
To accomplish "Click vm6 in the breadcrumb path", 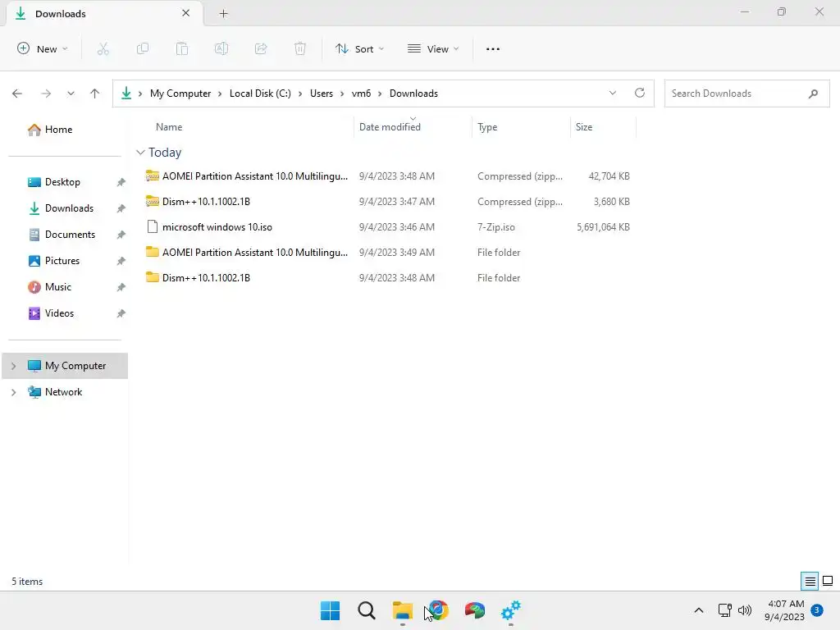I will click(361, 94).
